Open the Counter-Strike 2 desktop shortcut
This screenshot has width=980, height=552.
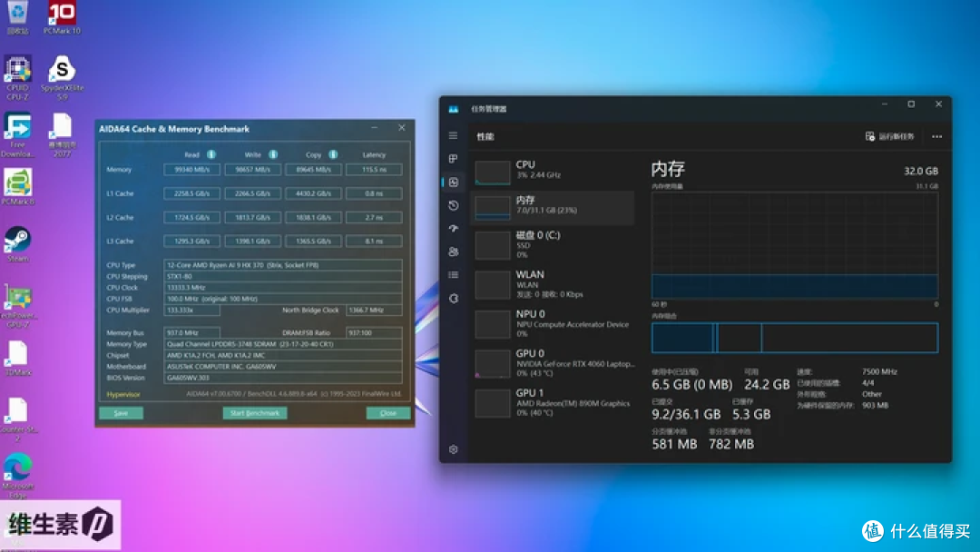(x=17, y=420)
